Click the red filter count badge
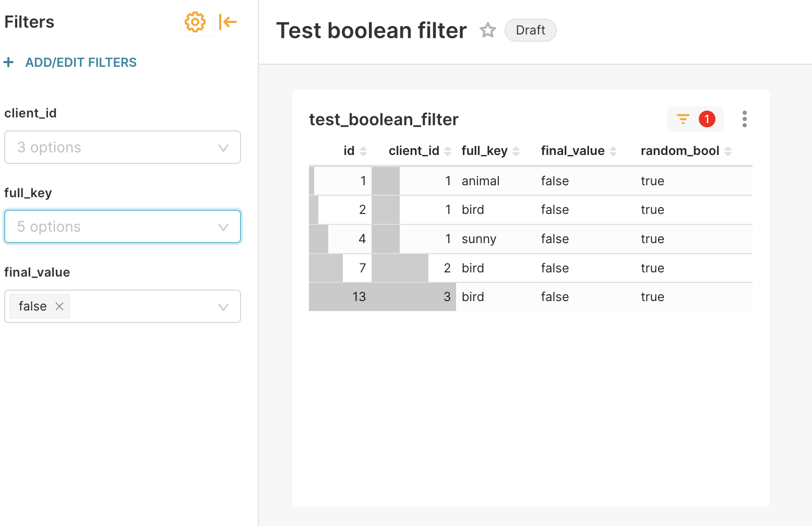Viewport: 812px width, 526px height. pos(707,119)
